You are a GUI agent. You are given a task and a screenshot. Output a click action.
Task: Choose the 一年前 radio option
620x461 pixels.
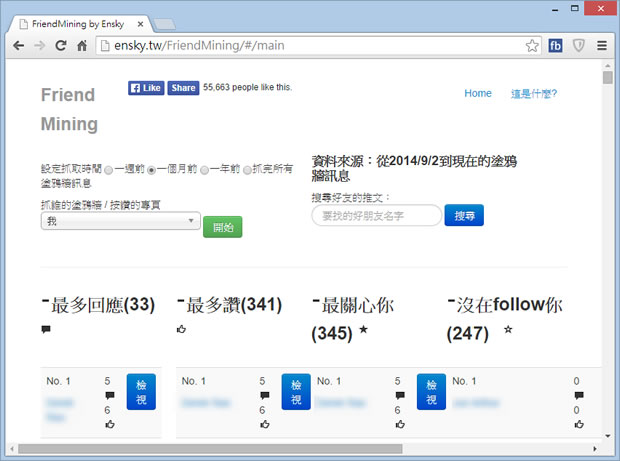[x=204, y=171]
